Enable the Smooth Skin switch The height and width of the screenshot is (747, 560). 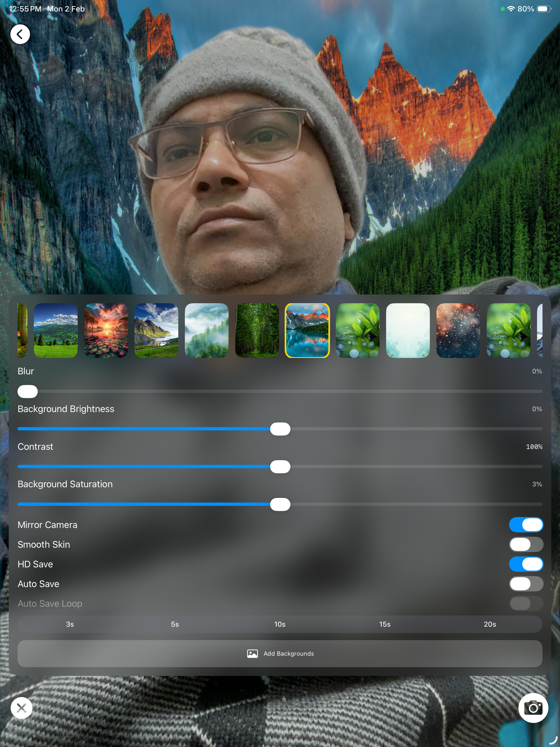[x=526, y=544]
